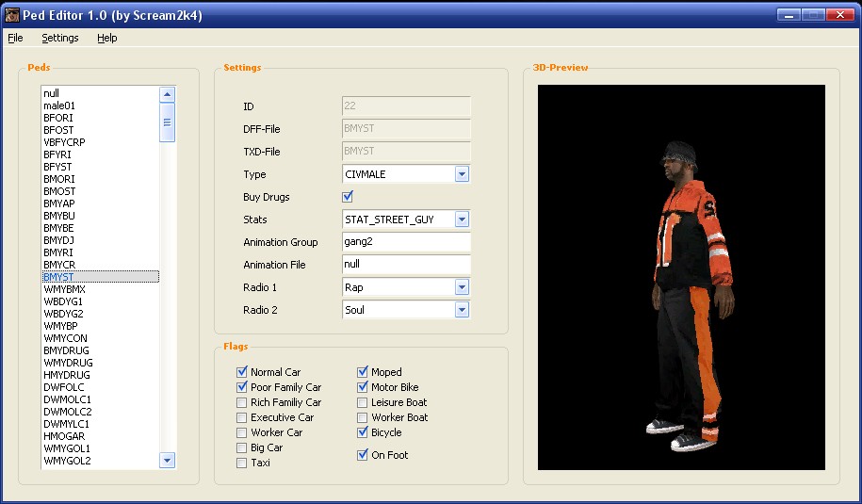The image size is (862, 504).
Task: Click the Peds list scrollbar thumb
Action: point(167,122)
